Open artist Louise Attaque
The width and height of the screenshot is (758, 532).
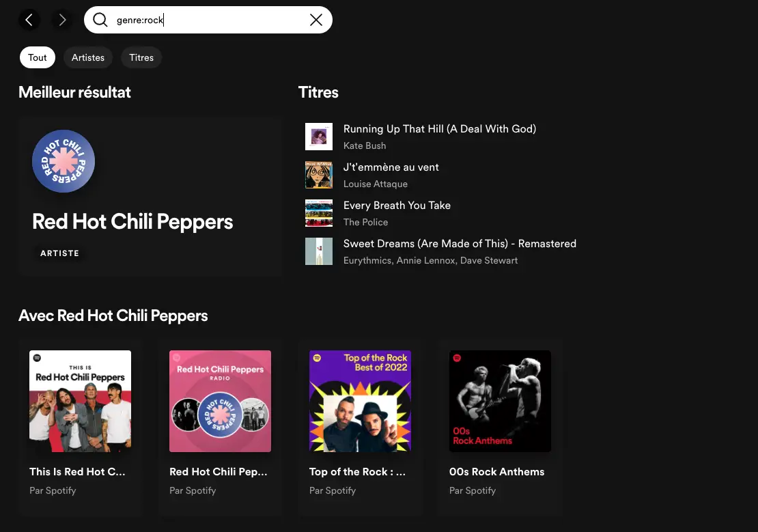[375, 184]
